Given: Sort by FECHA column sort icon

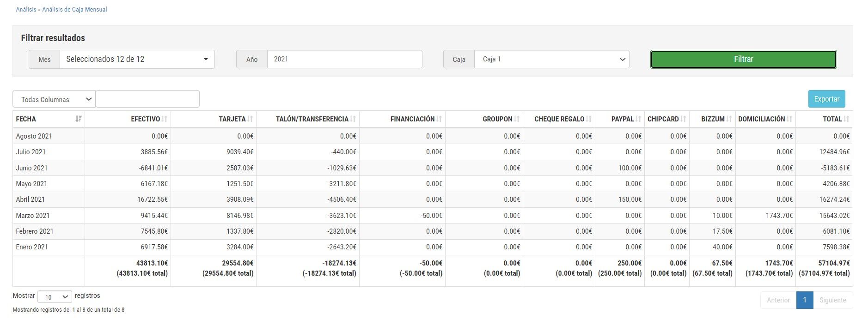Looking at the screenshot, I should point(79,119).
